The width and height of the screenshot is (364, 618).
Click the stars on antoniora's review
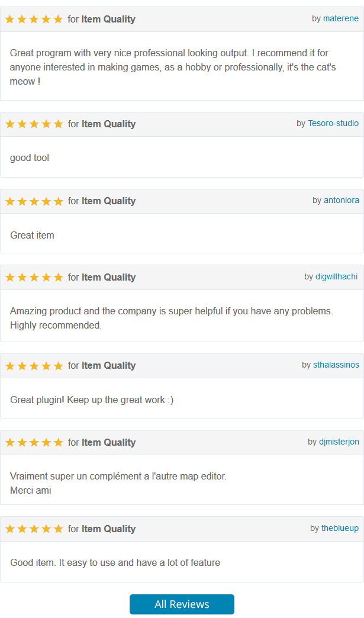click(34, 201)
